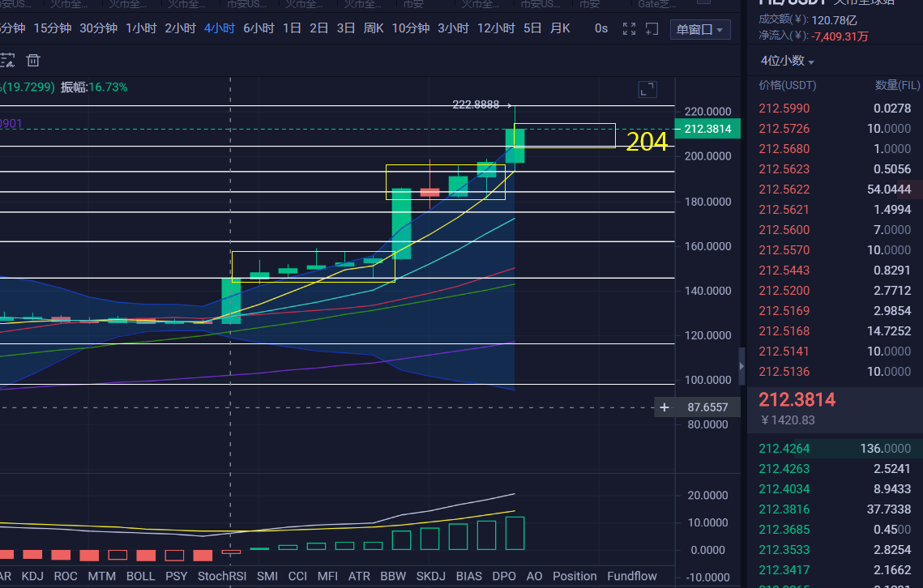Screen dimensions: 923x588
Task: Select the 4小时 timeframe
Action: 219,28
